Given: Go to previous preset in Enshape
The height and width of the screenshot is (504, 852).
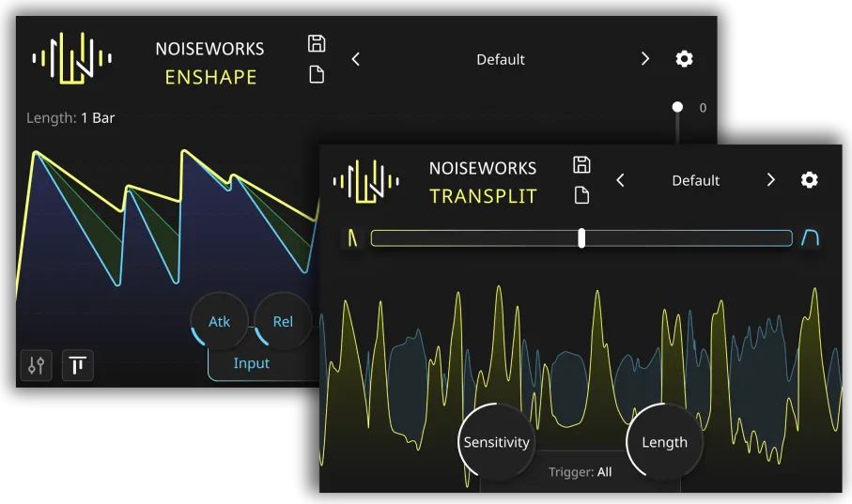Looking at the screenshot, I should click(x=356, y=59).
